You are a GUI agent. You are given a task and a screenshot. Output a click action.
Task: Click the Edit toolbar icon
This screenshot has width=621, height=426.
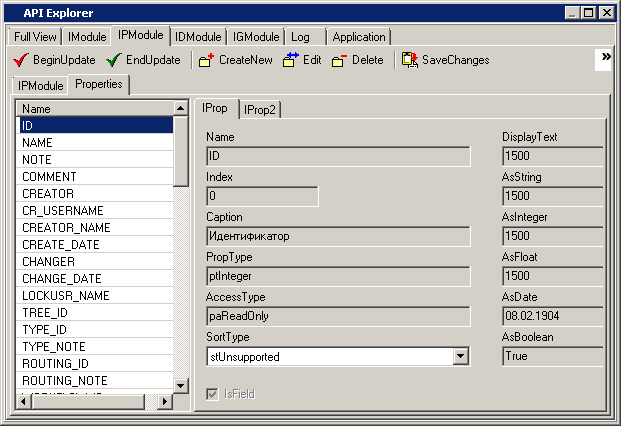click(291, 60)
